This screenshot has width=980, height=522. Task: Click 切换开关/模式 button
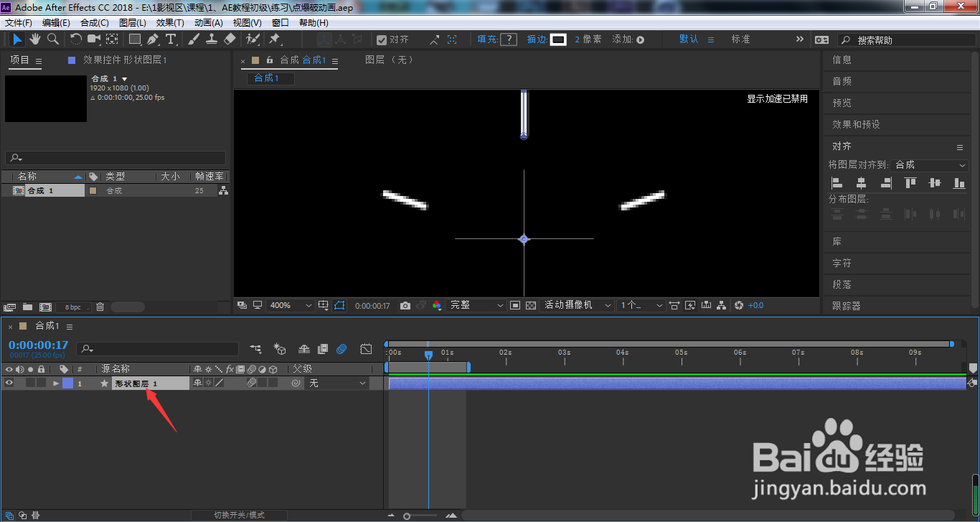pos(239,515)
